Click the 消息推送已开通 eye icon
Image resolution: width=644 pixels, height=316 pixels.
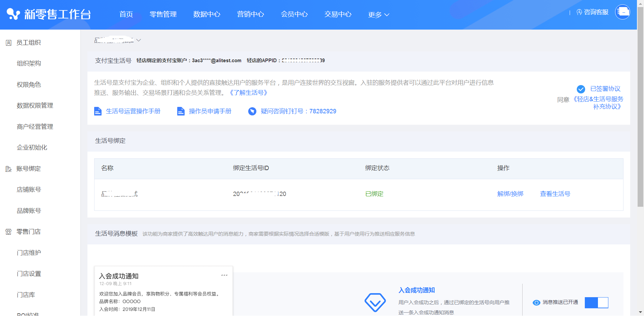pyautogui.click(x=536, y=303)
